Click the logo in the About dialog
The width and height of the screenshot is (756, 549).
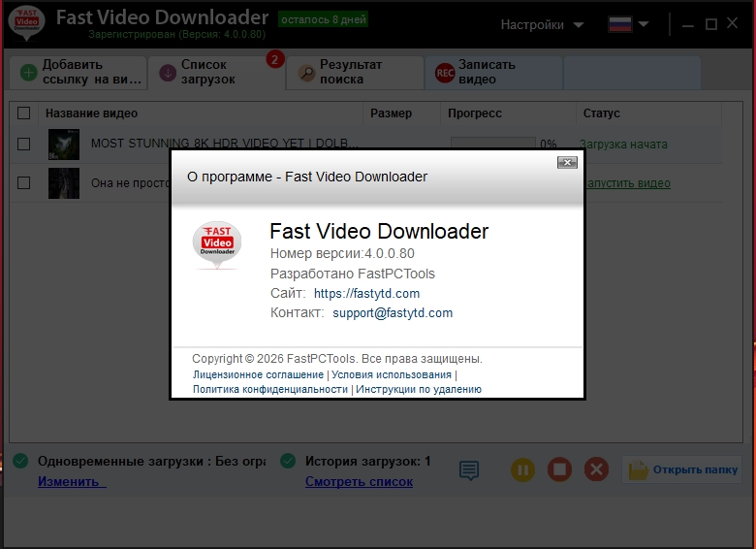(217, 244)
